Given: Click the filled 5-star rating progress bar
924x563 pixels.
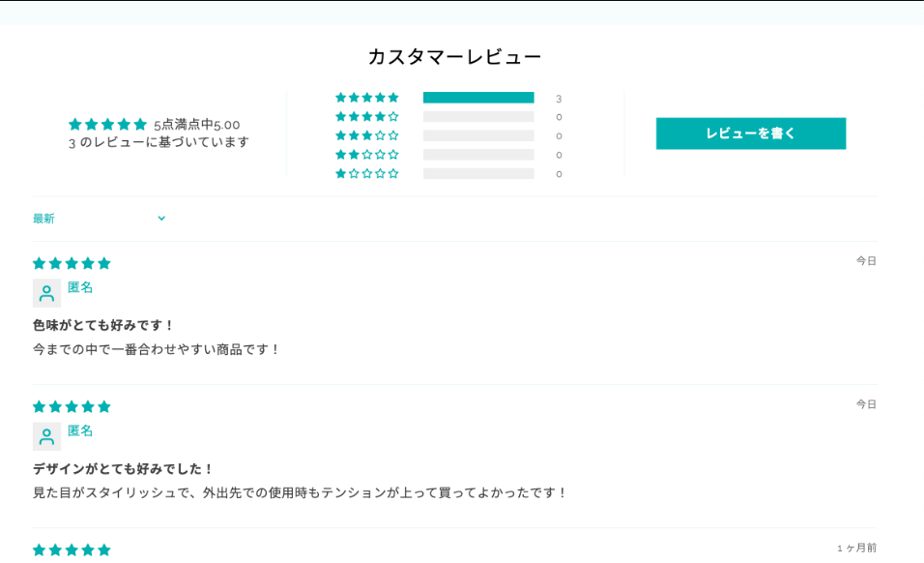Looking at the screenshot, I should [478, 97].
